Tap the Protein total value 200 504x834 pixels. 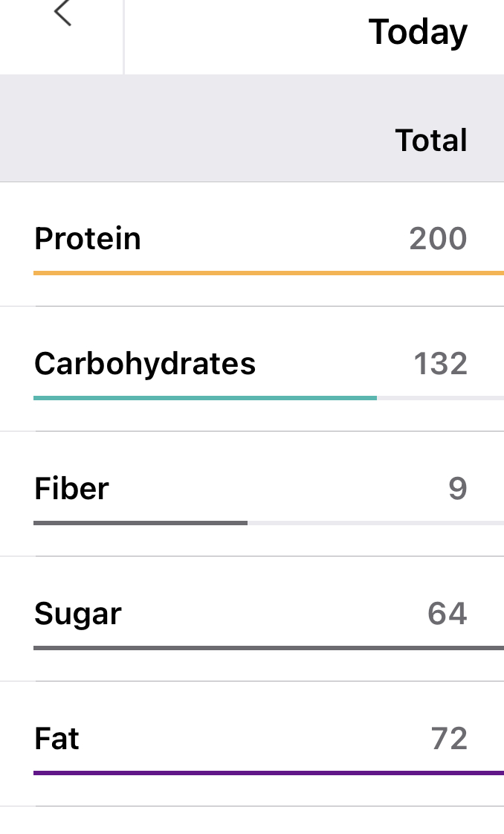(438, 239)
